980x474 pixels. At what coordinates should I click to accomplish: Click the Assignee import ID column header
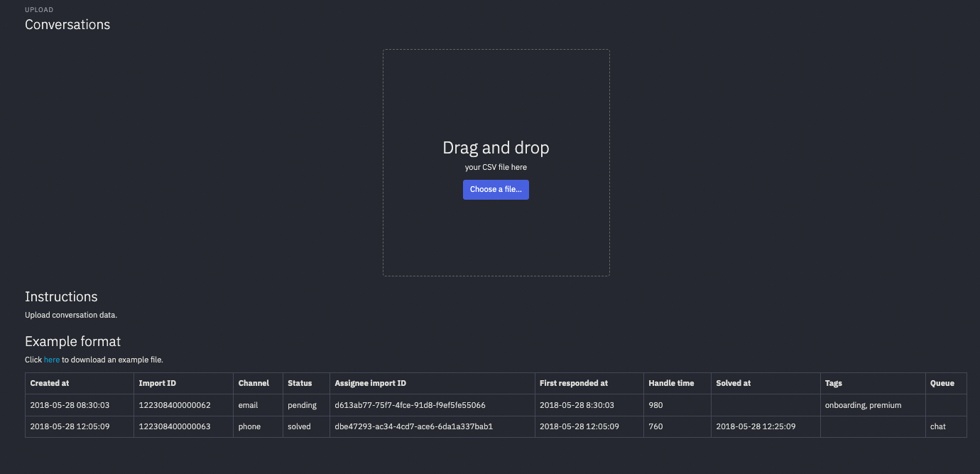(432, 384)
